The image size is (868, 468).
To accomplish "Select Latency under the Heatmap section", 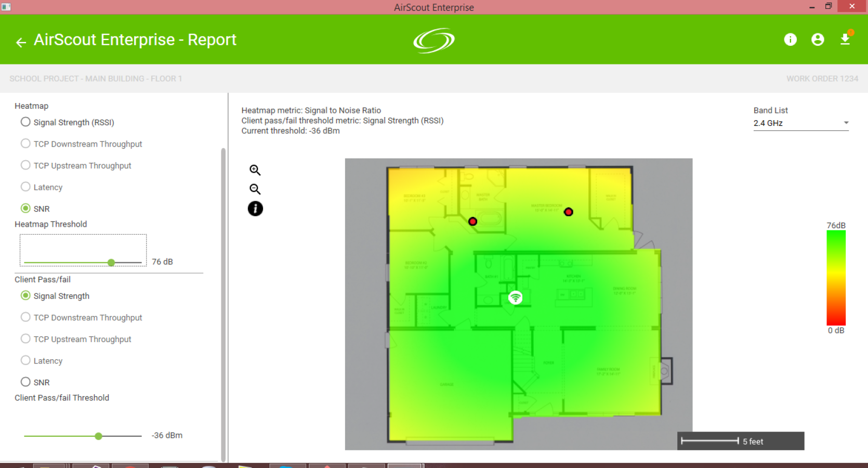I will coord(42,187).
